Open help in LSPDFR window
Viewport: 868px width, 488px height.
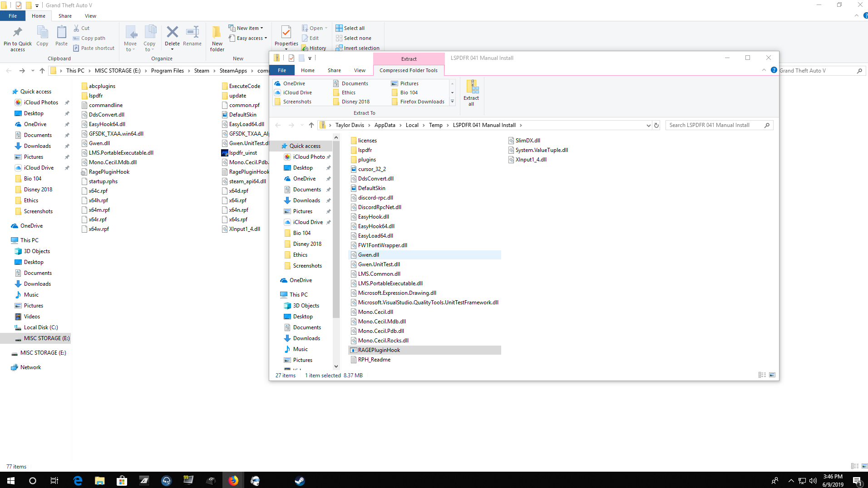774,70
